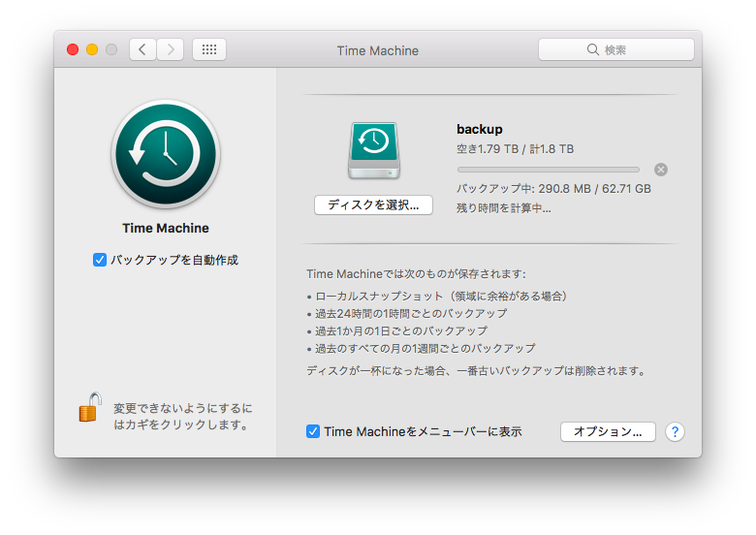Click the disabled gray zoom button in the title bar
The height and width of the screenshot is (535, 756).
(111, 49)
